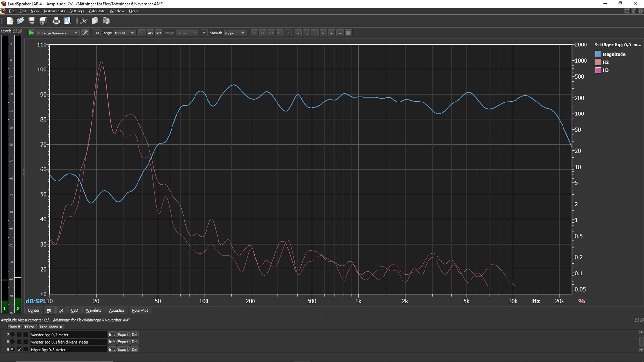This screenshot has height=362, width=644.
Task: Click the plus zoom button
Action: [332, 33]
